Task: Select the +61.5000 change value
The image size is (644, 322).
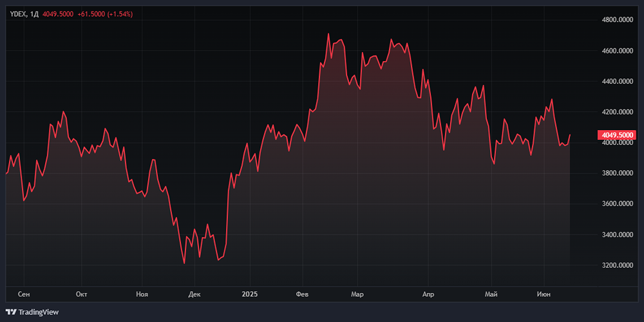Action: coord(91,14)
